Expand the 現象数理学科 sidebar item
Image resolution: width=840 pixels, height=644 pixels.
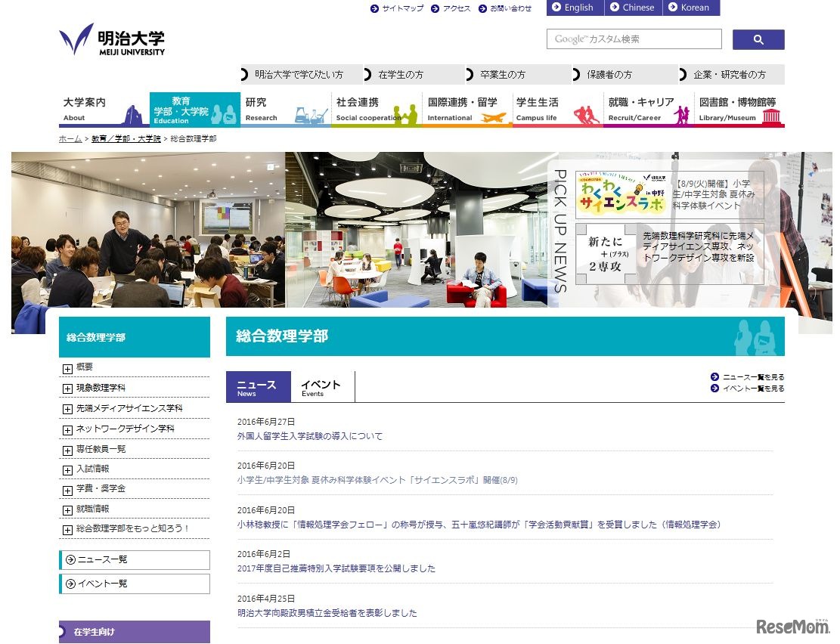pos(68,389)
